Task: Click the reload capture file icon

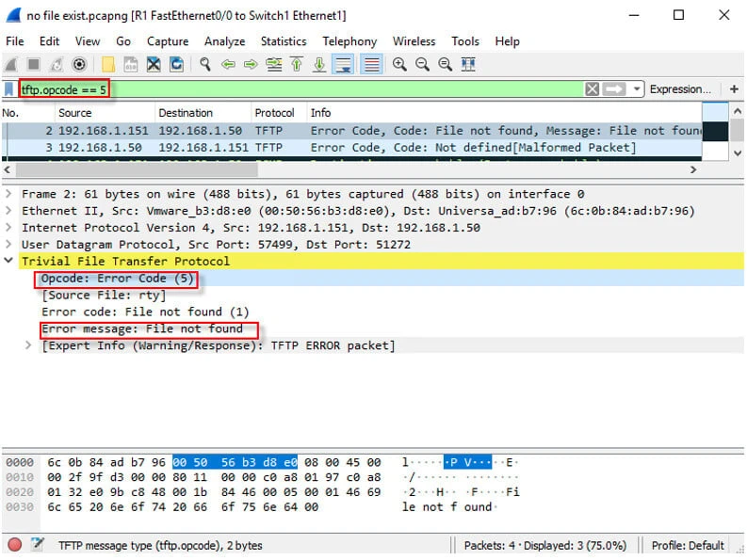Action: click(176, 64)
